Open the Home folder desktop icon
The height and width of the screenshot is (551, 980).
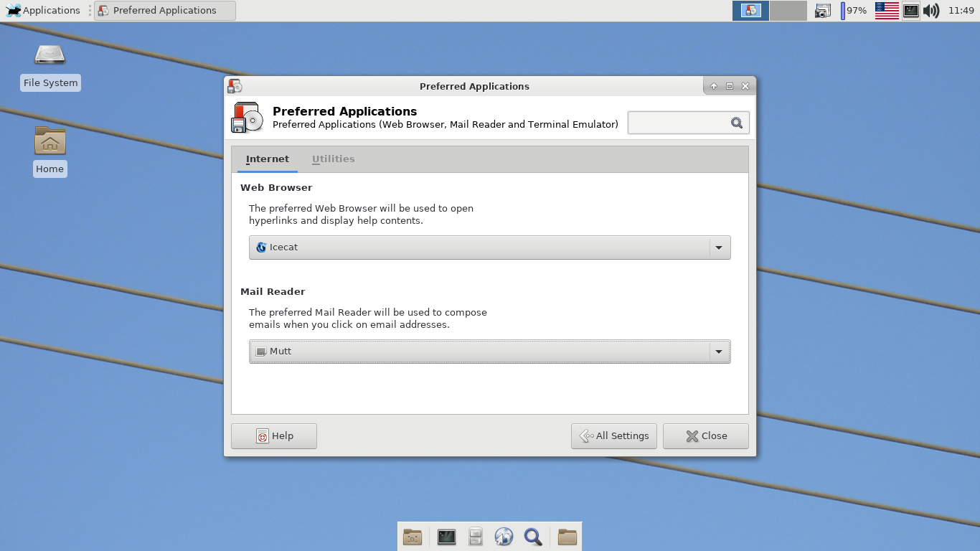tap(50, 151)
